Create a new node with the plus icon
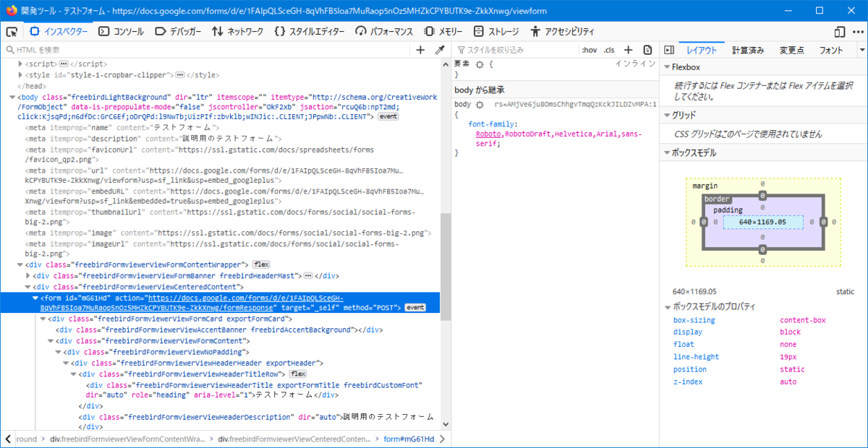The image size is (868, 448). (x=420, y=49)
